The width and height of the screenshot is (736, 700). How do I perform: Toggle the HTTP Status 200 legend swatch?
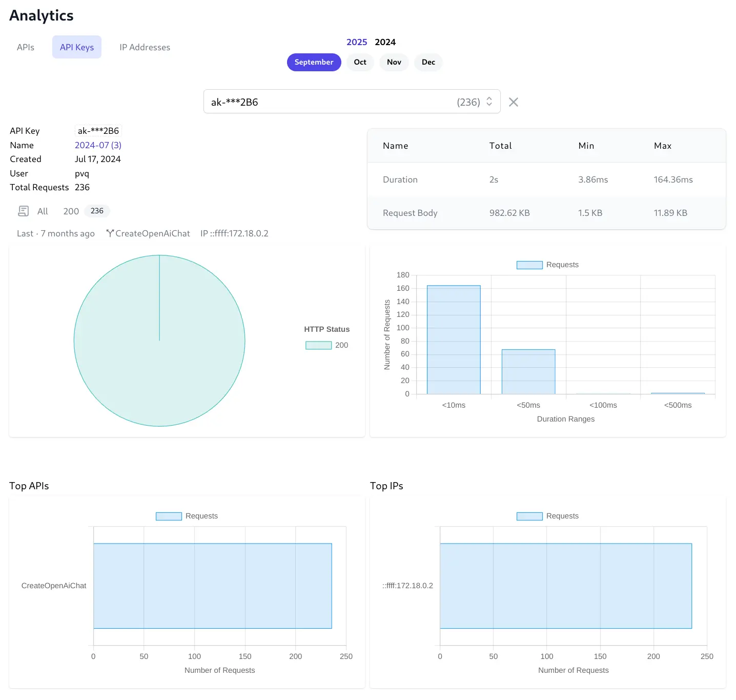coord(318,345)
